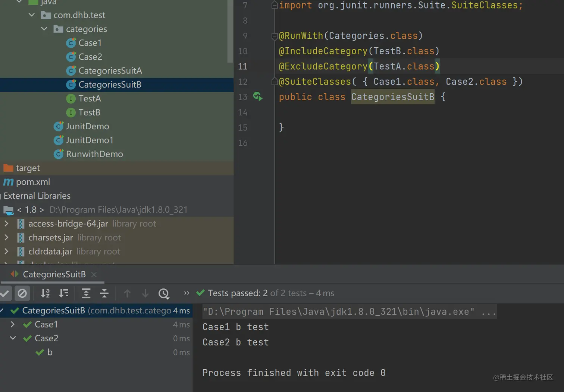Expand Case1 test result node
The width and height of the screenshot is (564, 392).
click(13, 325)
